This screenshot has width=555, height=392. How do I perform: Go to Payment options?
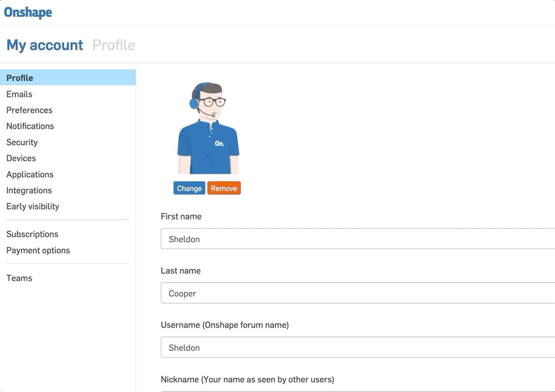coord(38,250)
